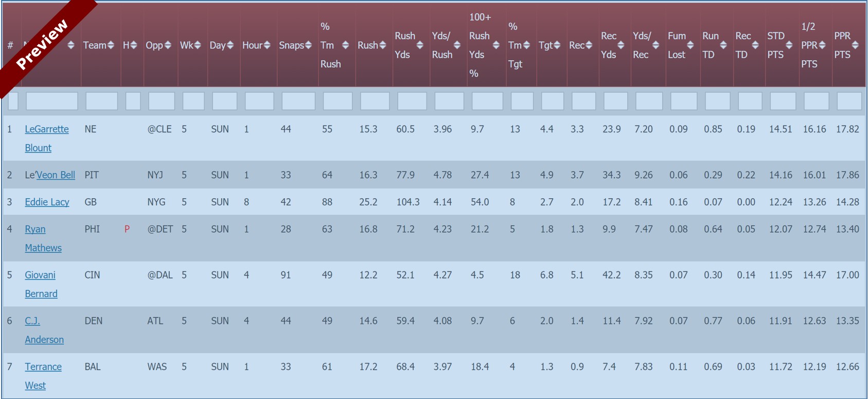868x399 pixels.
Task: Click the Rush column sort arrows
Action: tap(382, 45)
